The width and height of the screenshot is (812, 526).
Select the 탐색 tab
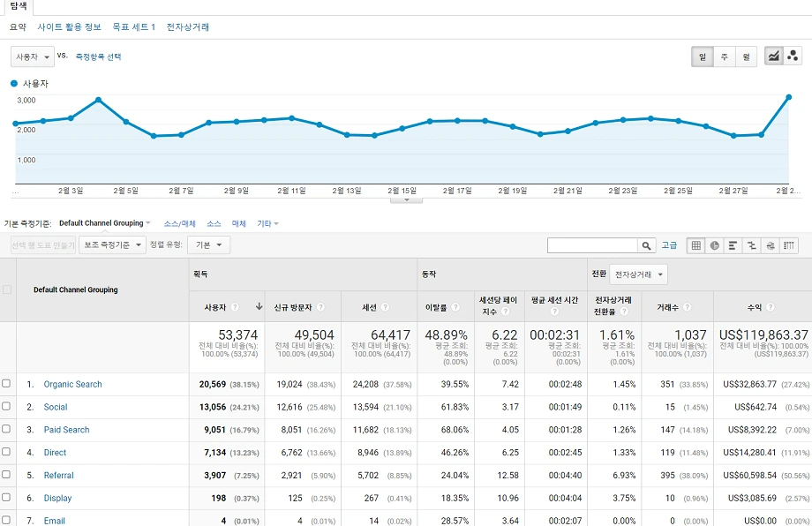pos(19,7)
